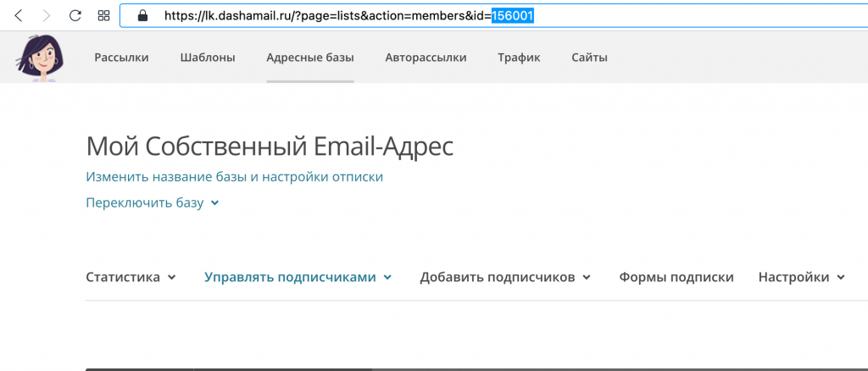Open the Шаблоны section
This screenshot has height=371, width=868.
208,58
